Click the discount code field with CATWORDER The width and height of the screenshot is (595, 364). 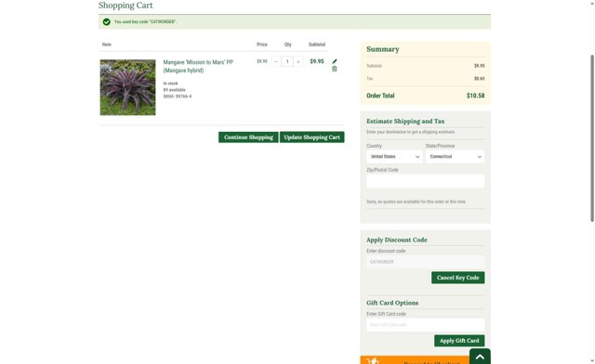[x=426, y=262]
